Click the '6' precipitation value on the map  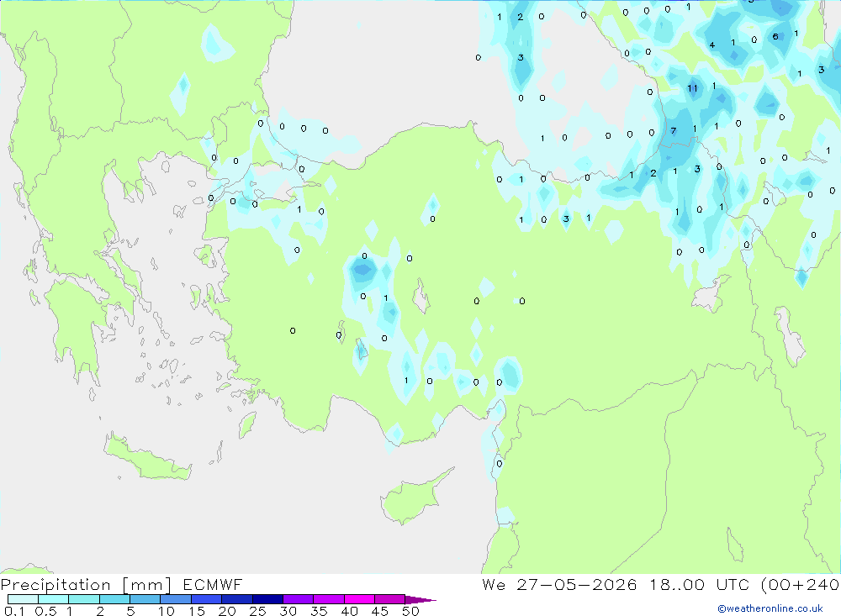point(775,36)
